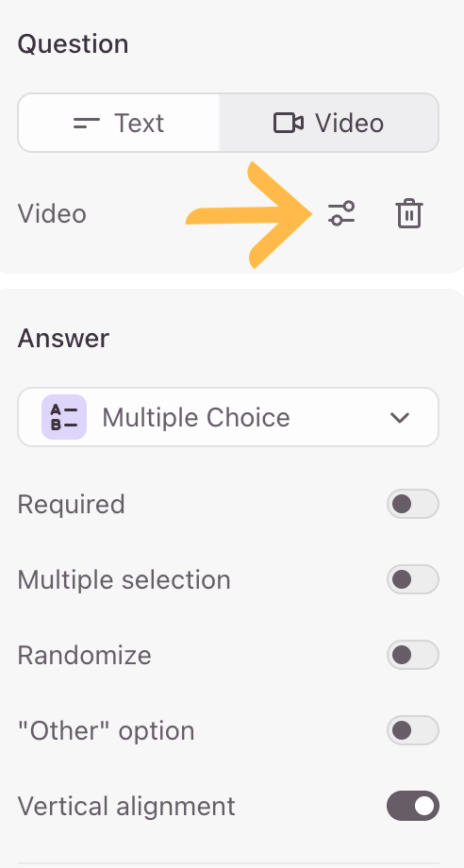Click the camera icon on the Video tab

tap(289, 123)
